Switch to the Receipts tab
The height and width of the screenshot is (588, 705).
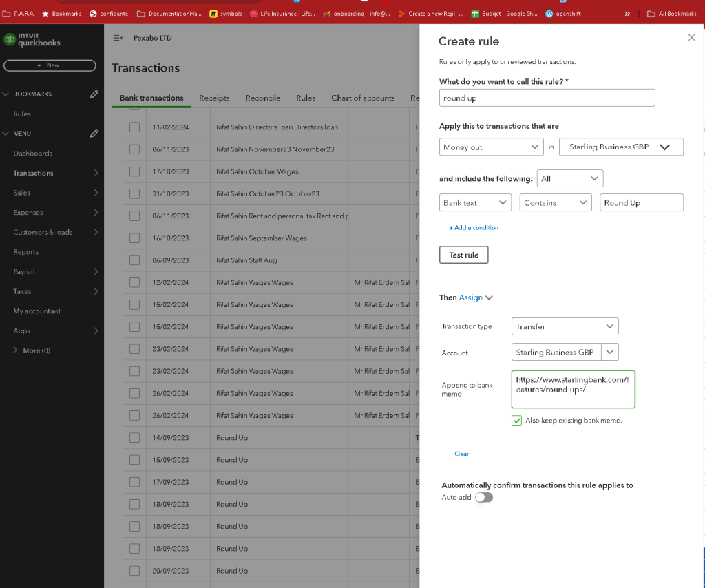[214, 98]
